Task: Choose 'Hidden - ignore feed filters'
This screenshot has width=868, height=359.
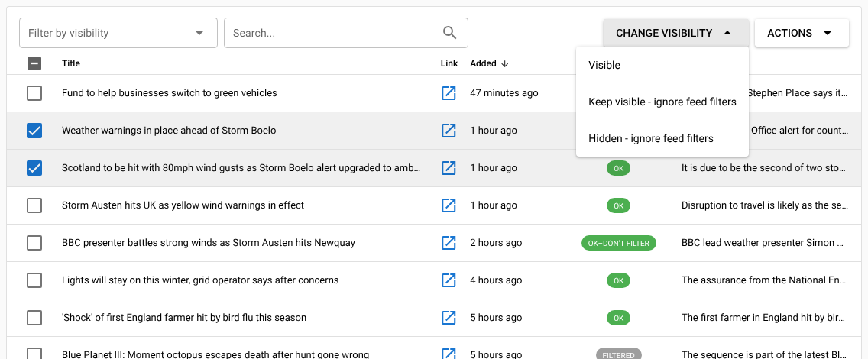Action: 662,138
